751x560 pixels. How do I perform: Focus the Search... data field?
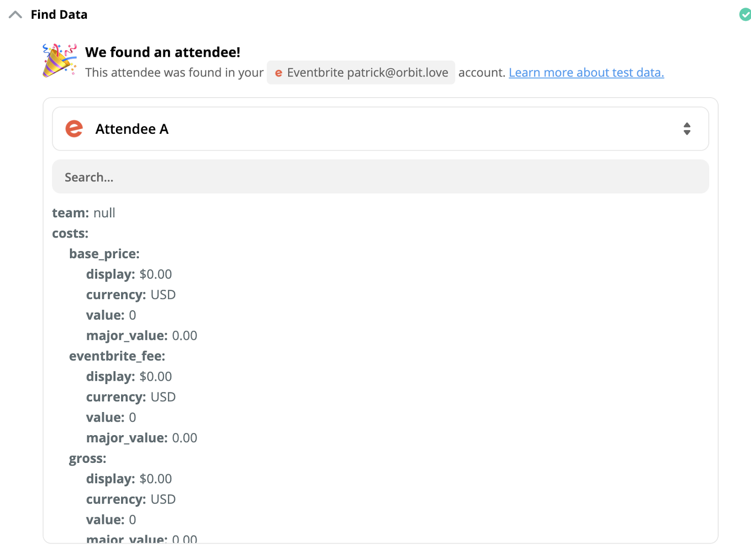coord(380,176)
